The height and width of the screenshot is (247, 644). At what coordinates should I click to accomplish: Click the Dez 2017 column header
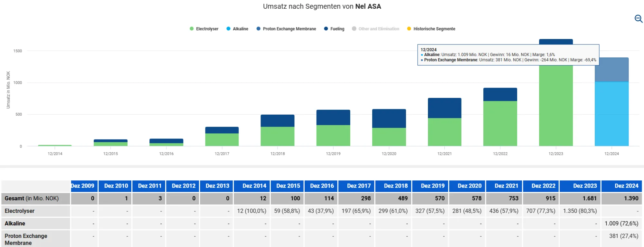point(356,186)
